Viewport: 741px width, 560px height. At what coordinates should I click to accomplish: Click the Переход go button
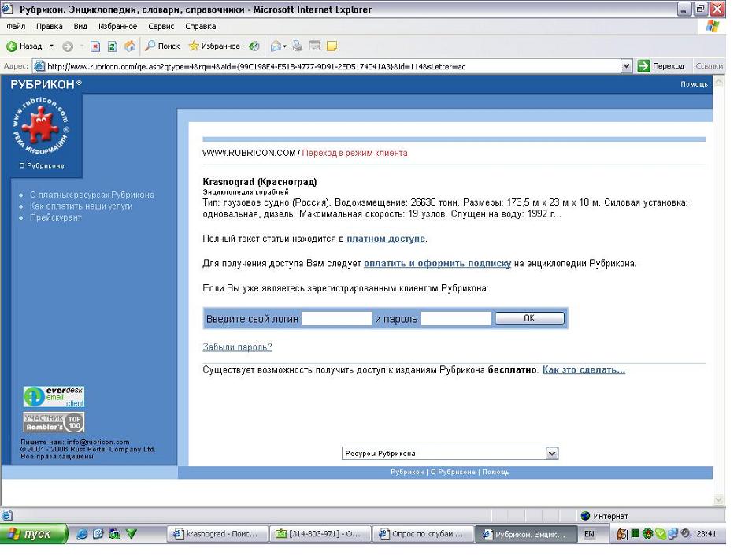click(x=661, y=66)
